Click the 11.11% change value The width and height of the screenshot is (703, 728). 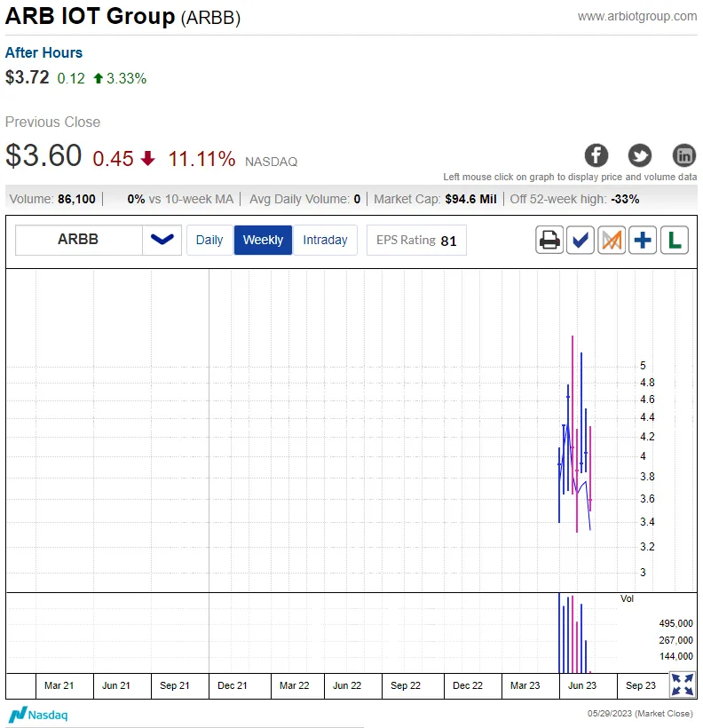coord(201,159)
